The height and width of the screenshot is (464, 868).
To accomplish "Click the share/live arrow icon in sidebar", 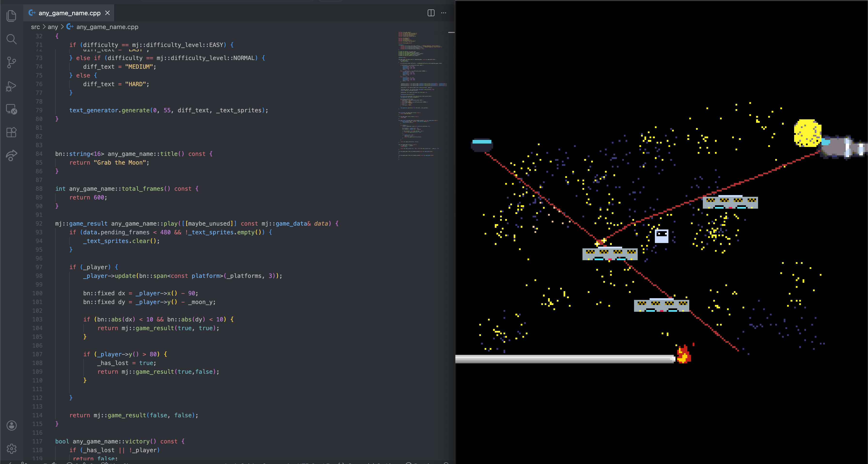I will (x=11, y=155).
